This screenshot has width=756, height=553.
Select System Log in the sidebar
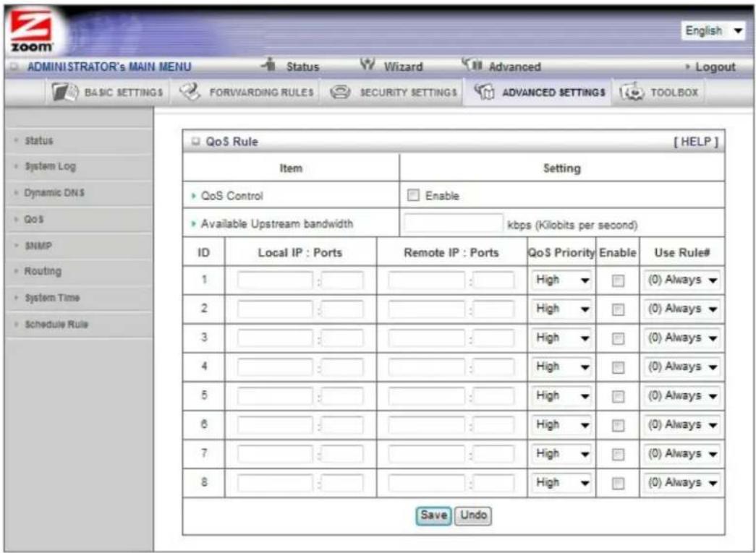pos(50,167)
